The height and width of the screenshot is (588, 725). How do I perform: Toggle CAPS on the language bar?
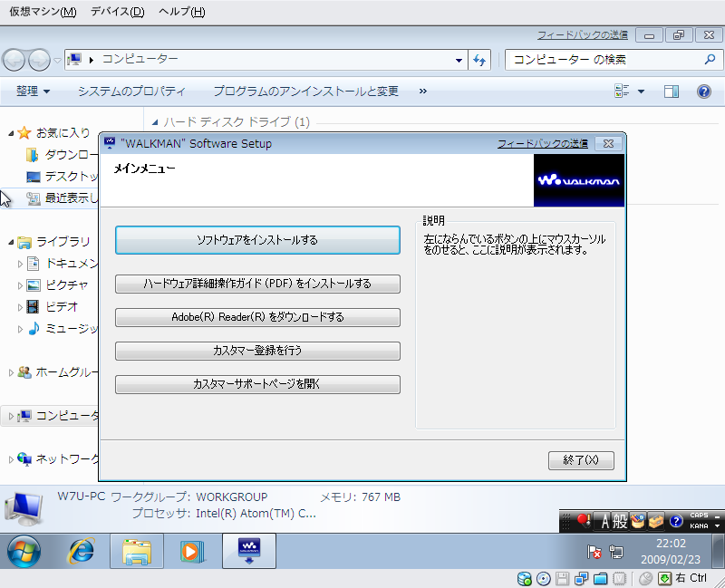pyautogui.click(x=699, y=516)
